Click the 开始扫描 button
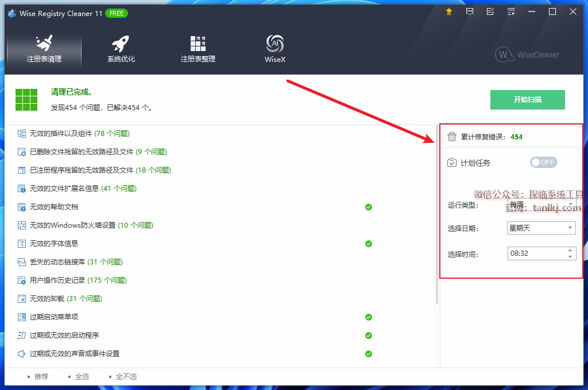 point(527,100)
